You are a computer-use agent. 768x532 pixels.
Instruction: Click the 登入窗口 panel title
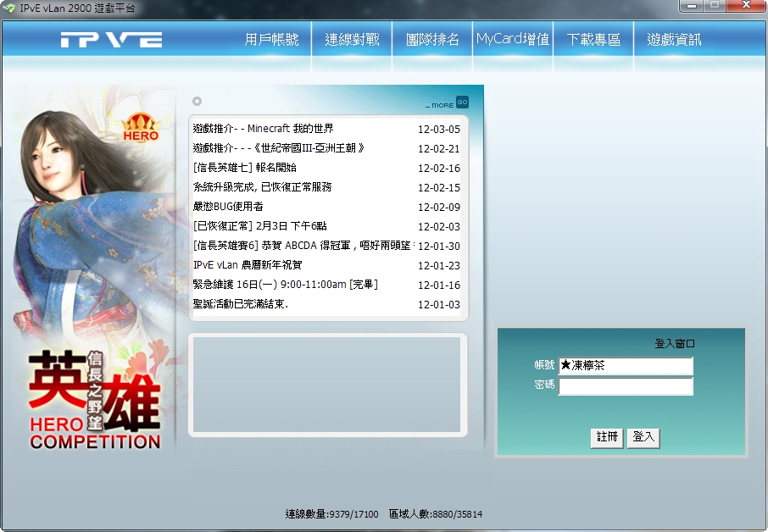point(675,344)
